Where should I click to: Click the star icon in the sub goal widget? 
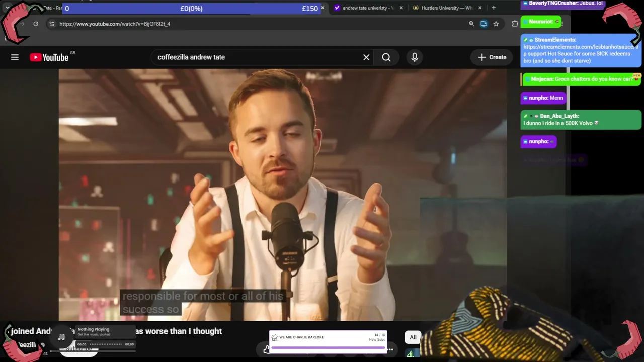275,337
